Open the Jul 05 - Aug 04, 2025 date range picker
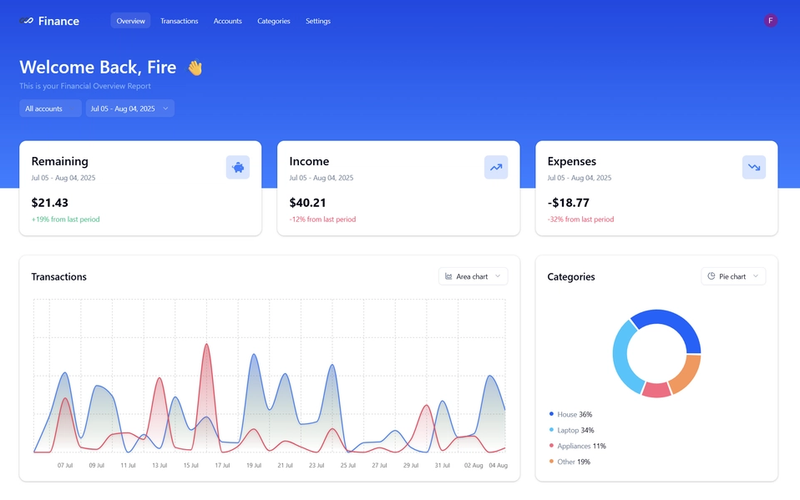Image resolution: width=800 pixels, height=500 pixels. pos(130,108)
